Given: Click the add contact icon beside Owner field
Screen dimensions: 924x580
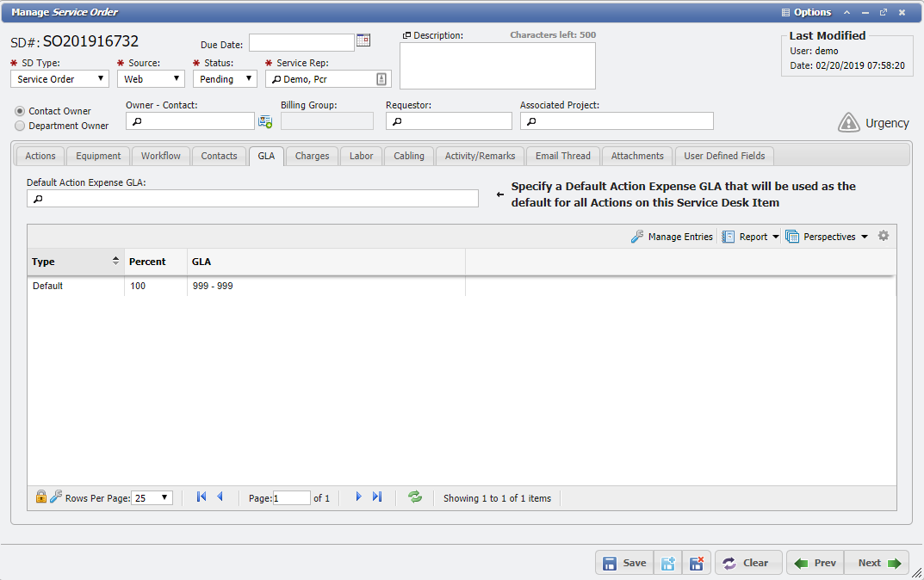Looking at the screenshot, I should coord(265,121).
